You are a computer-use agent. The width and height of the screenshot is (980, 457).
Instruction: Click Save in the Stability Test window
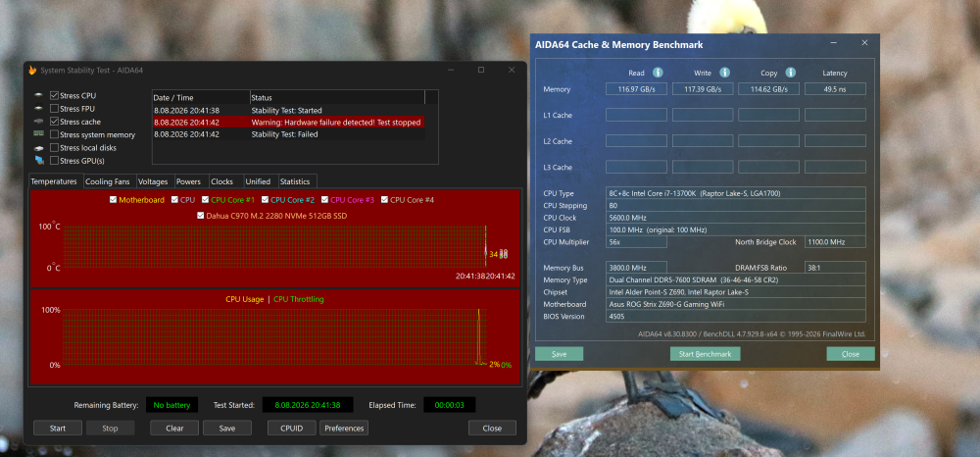tap(227, 429)
